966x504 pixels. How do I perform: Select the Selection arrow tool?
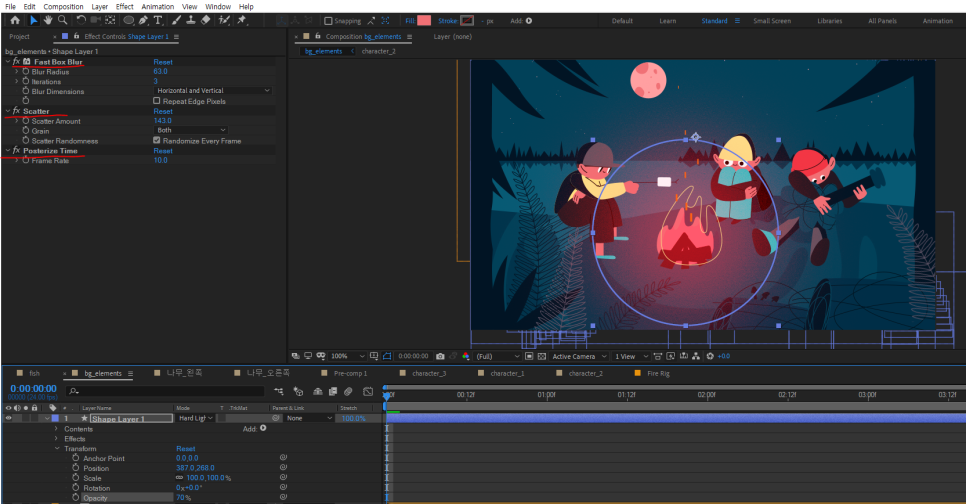coord(33,20)
